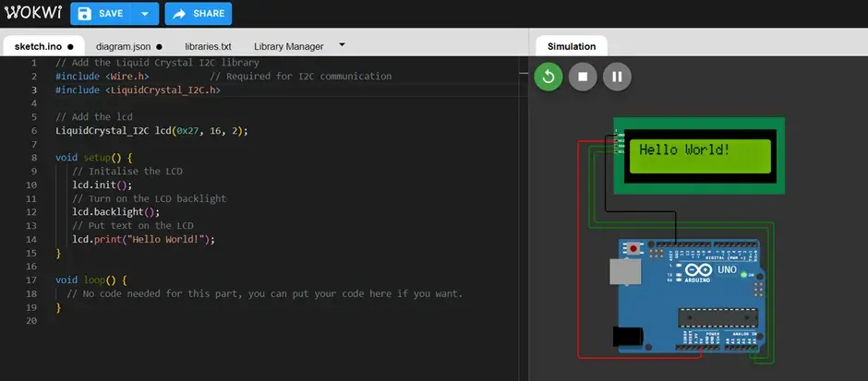
Task: Click the USB port on the Arduino
Action: 625,272
